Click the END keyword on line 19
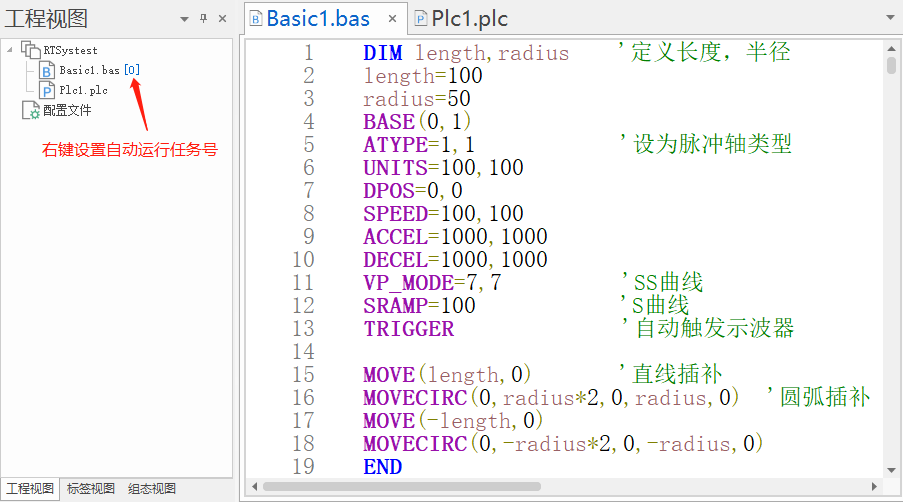 (382, 467)
